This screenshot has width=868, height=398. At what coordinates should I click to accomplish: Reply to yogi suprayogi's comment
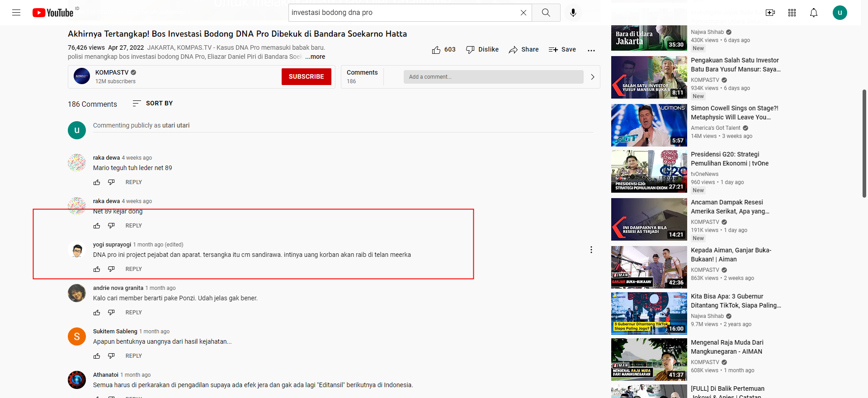(x=134, y=269)
